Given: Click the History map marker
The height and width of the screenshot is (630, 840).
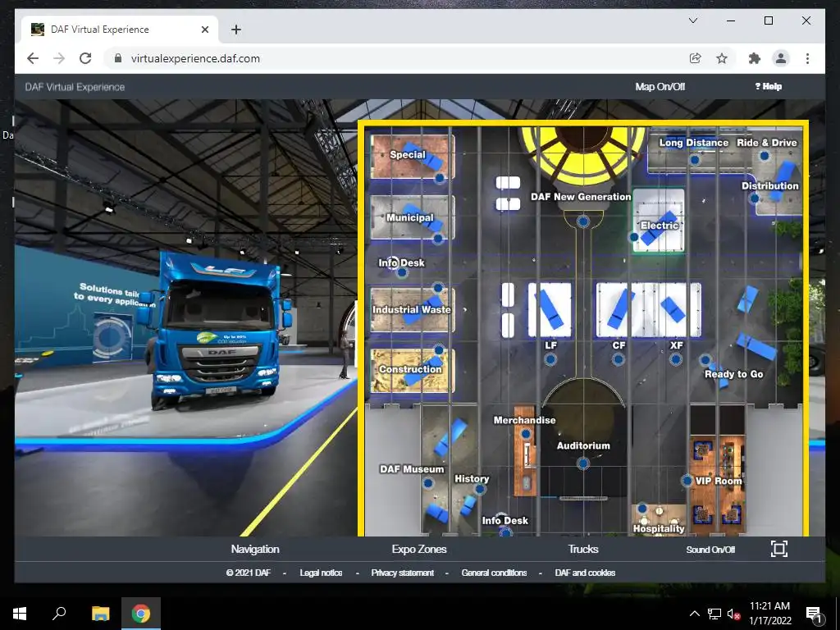Looking at the screenshot, I should pyautogui.click(x=480, y=489).
